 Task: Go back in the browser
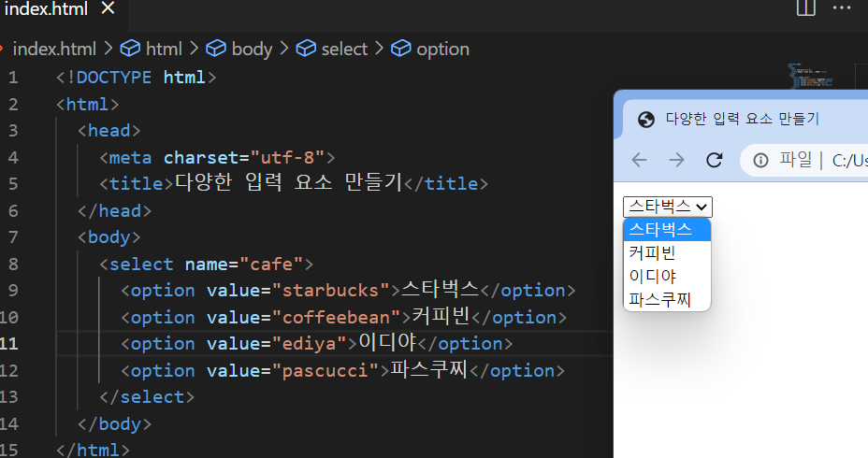(x=640, y=160)
